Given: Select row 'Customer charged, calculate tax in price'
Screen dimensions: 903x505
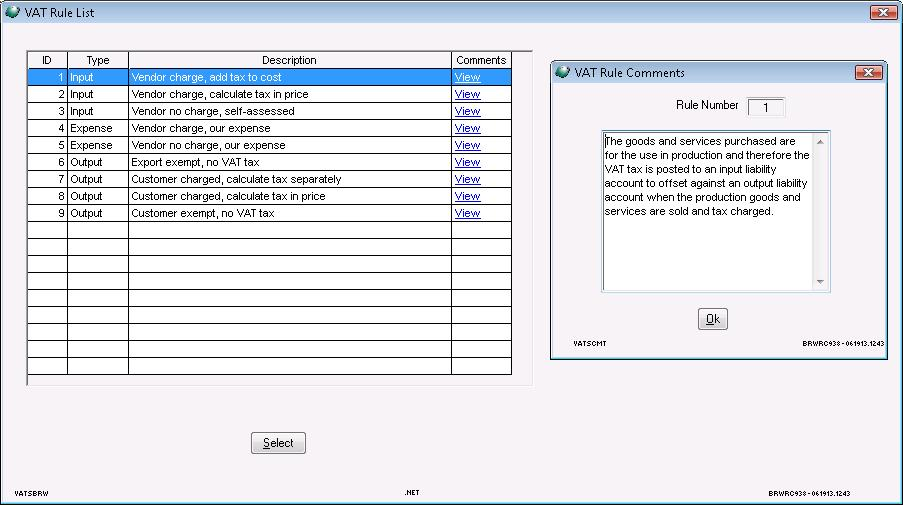Looking at the screenshot, I should click(270, 196).
